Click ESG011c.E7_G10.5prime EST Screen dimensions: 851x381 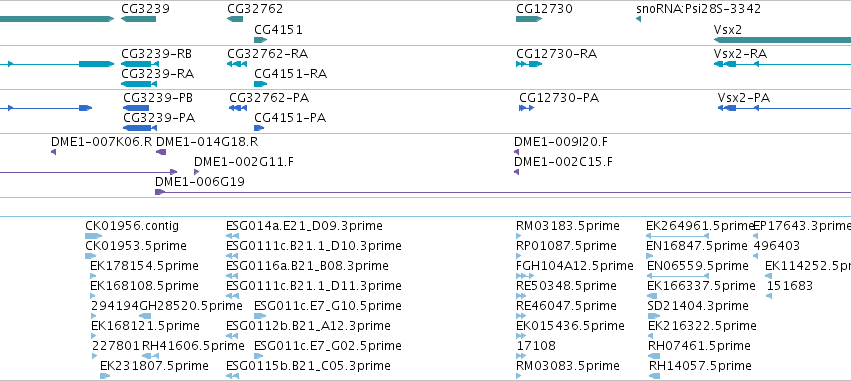pos(328,306)
